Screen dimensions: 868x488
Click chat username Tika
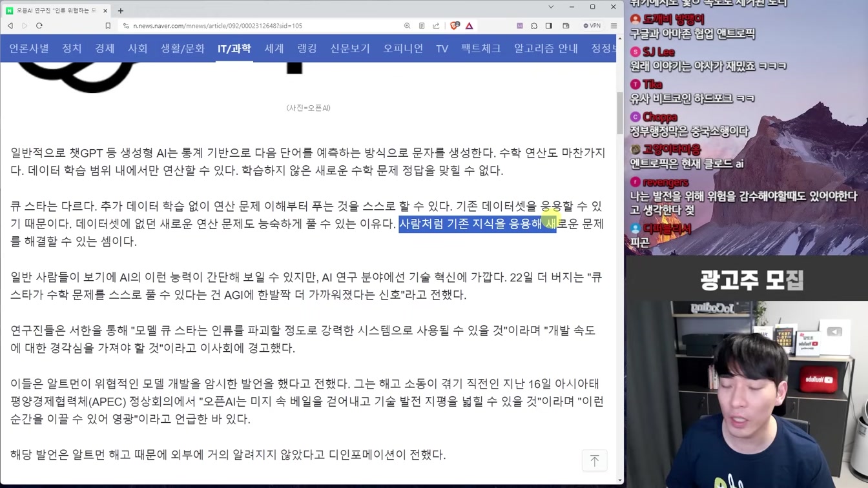tap(653, 84)
